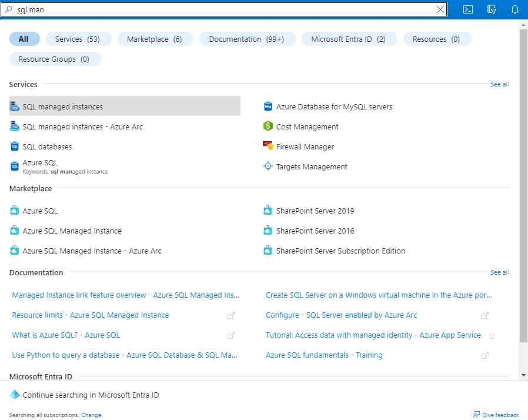Continue searching in Microsoft Entra ID
The height and width of the screenshot is (420, 528).
click(x=91, y=395)
